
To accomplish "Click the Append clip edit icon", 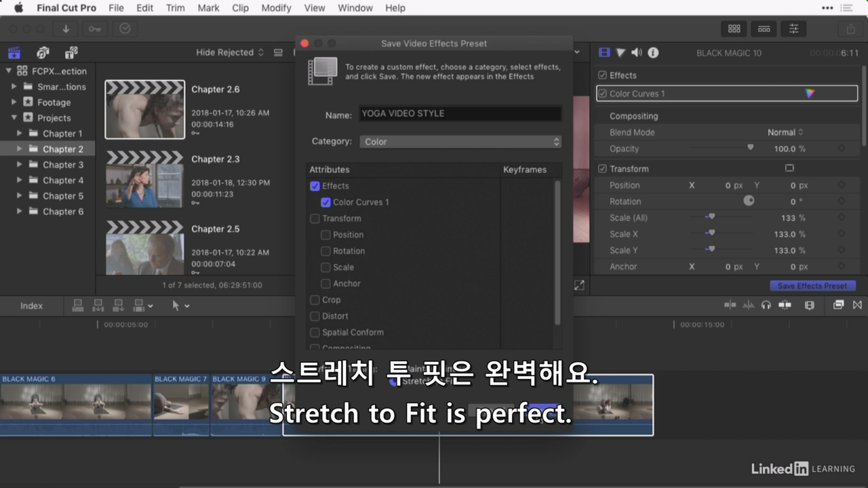I will [119, 306].
